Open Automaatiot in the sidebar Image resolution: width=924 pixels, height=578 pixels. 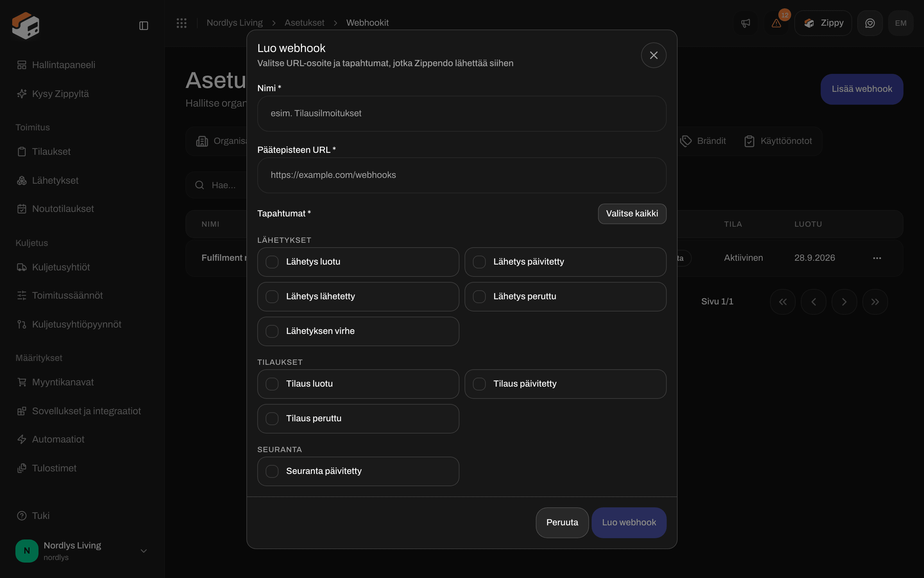pos(82,439)
